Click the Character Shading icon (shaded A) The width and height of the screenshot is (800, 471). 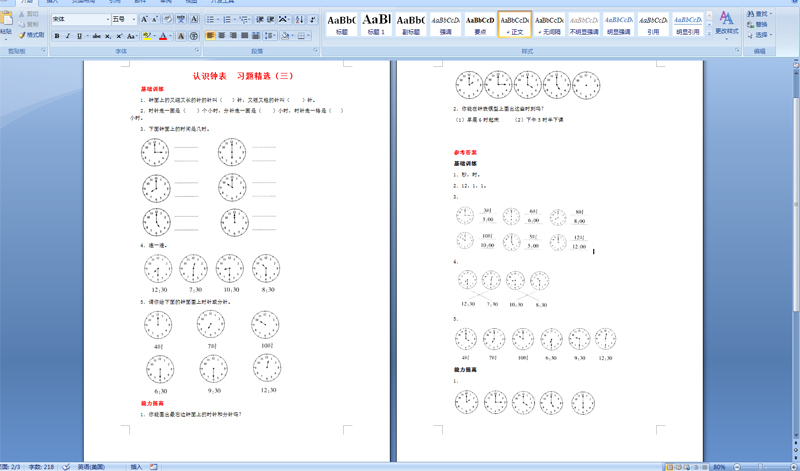coord(181,36)
